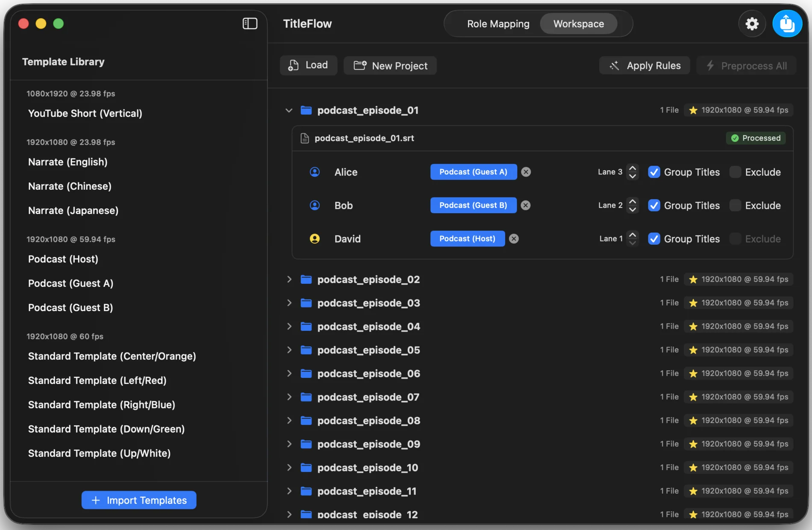This screenshot has height=530, width=812.
Task: Click the dimmed Exclude checkbox for David
Action: pos(735,238)
